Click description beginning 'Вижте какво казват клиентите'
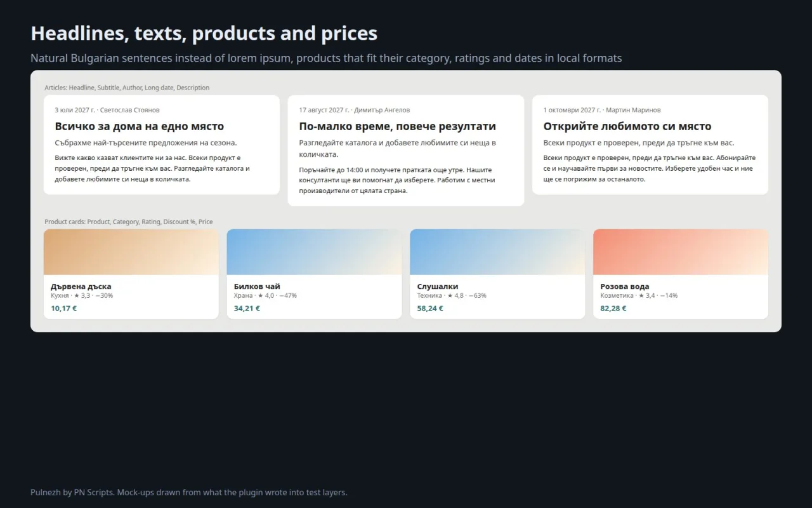812x508 pixels. (152, 168)
